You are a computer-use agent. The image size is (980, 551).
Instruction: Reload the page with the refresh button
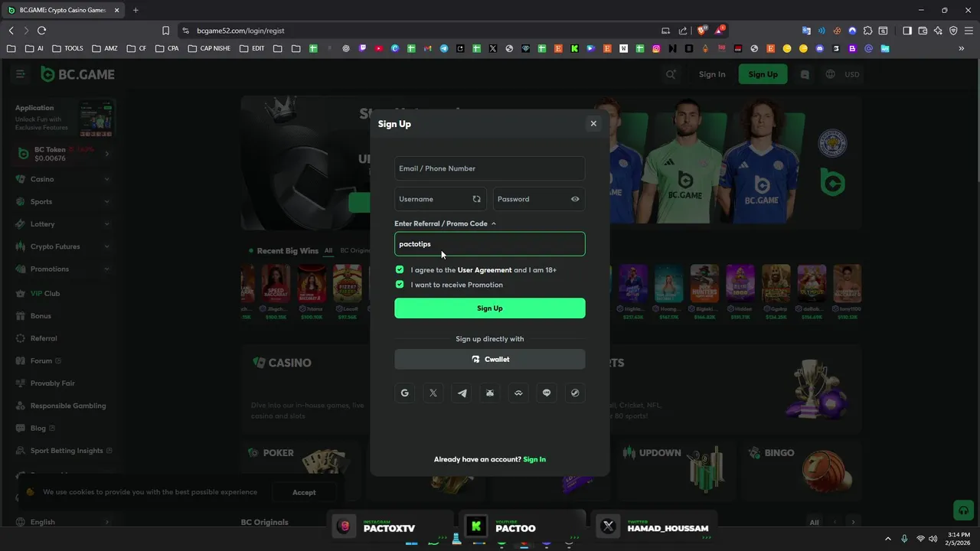pos(41,31)
